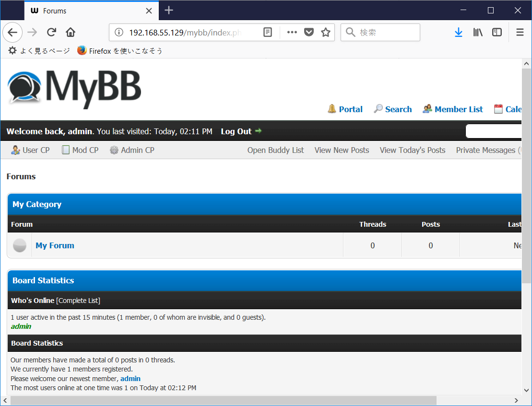532x406 pixels.
Task: Click 'Welcome back, admin' text
Action: (49, 131)
